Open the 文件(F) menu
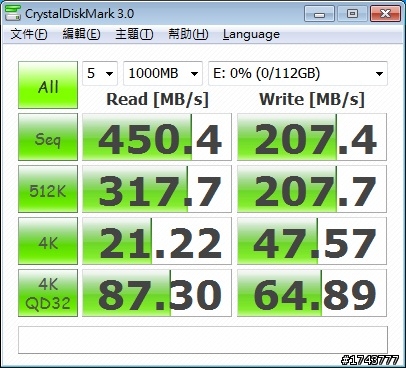 (x=29, y=34)
